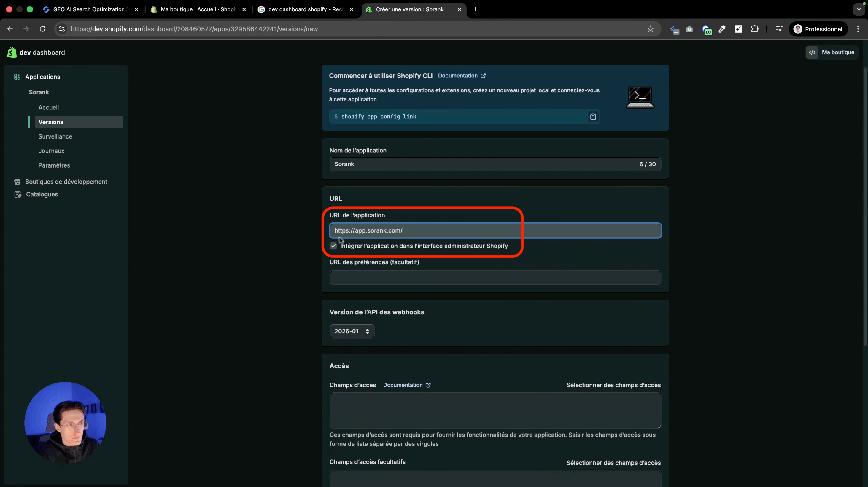This screenshot has width=868, height=487.
Task: Click the Champs d'accès facultatifs text area
Action: tap(495, 479)
